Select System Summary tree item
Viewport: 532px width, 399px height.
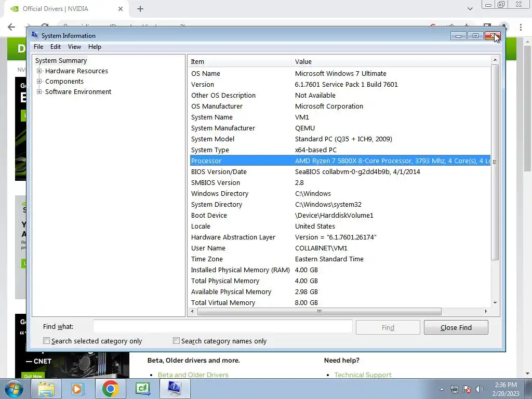(x=61, y=60)
